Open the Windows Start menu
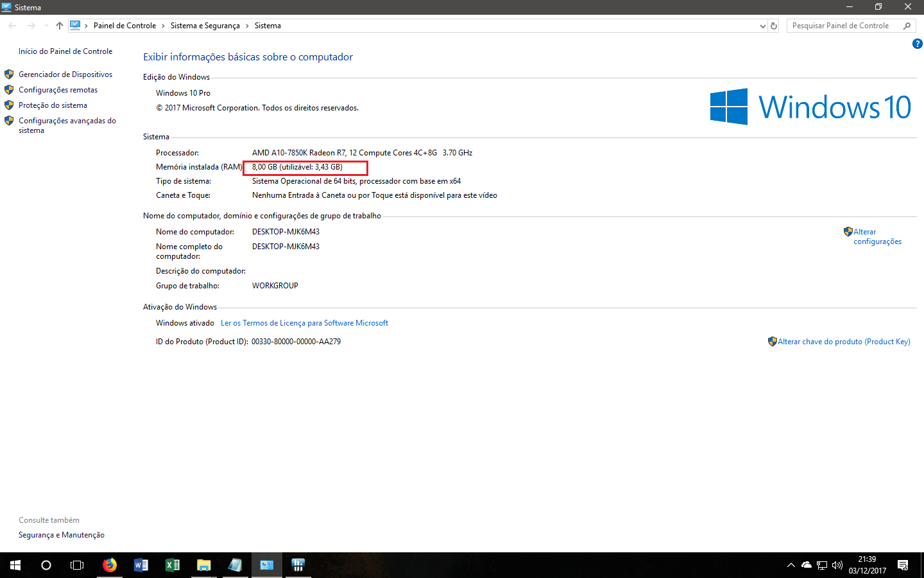This screenshot has width=924, height=578. [x=15, y=565]
